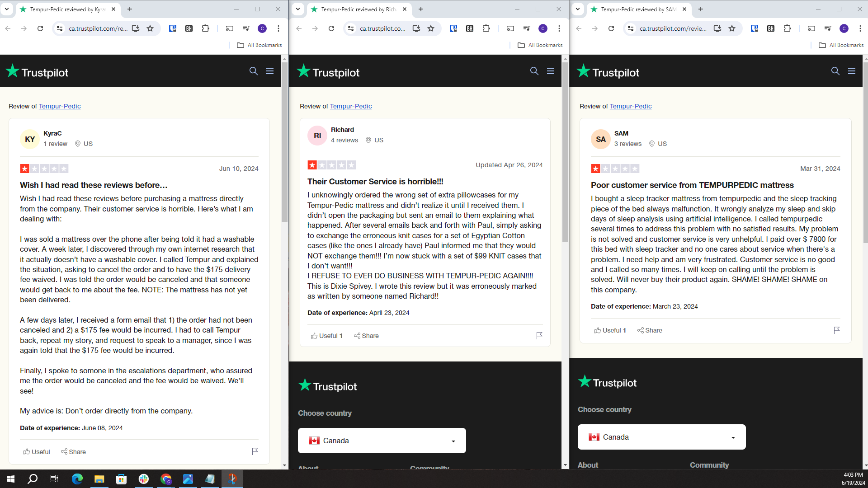Click the Trustpilot logo in the right window header
Image resolution: width=868 pixels, height=488 pixels.
coord(608,71)
